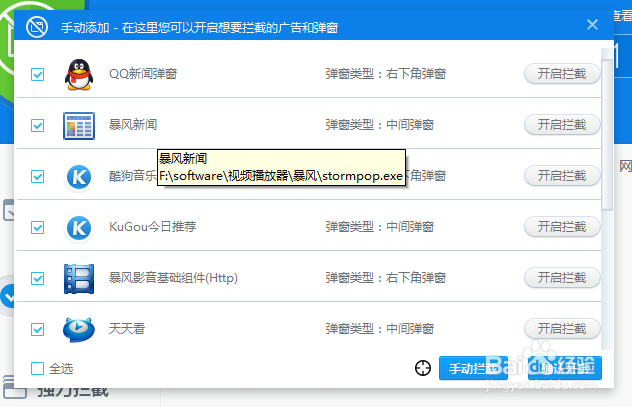
Task: Click the 天天看 label
Action: point(127,328)
